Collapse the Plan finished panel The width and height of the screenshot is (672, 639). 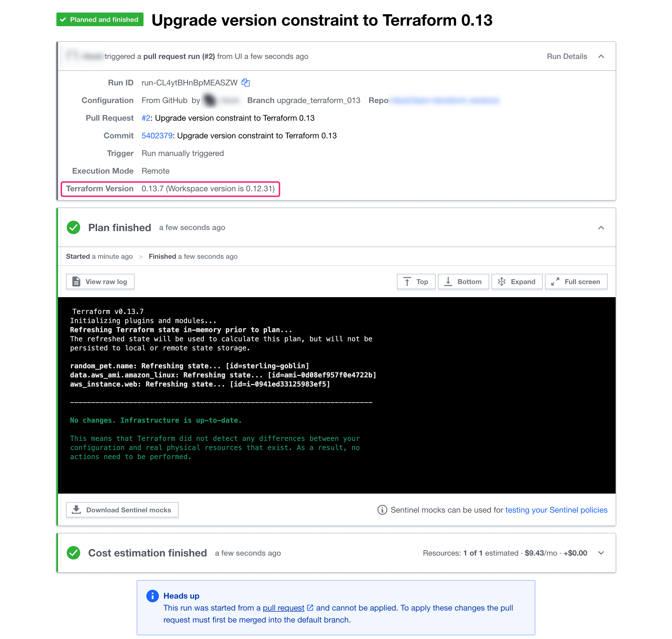coord(601,227)
